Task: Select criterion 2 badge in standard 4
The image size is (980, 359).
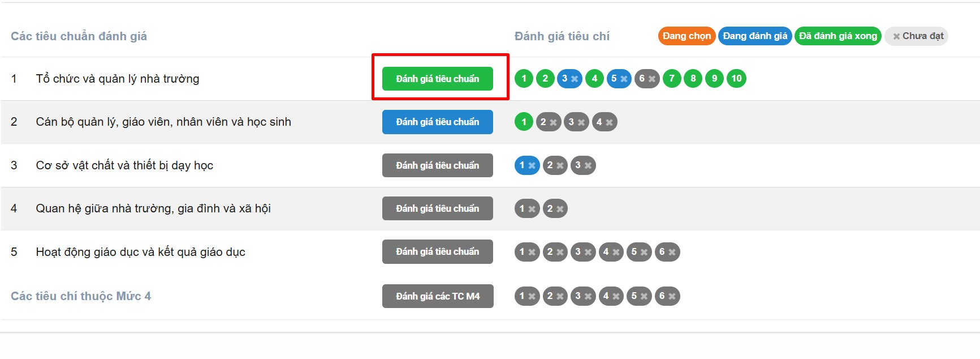Action: (x=555, y=208)
